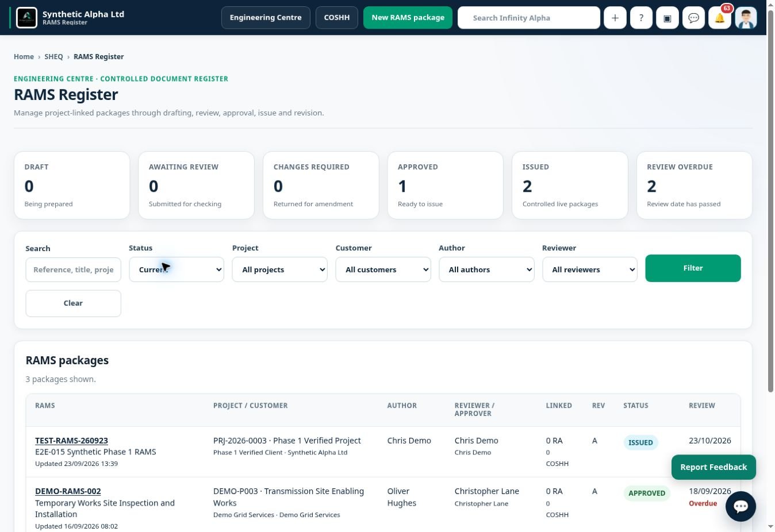
Task: Click the plus quick-add icon
Action: 615,18
